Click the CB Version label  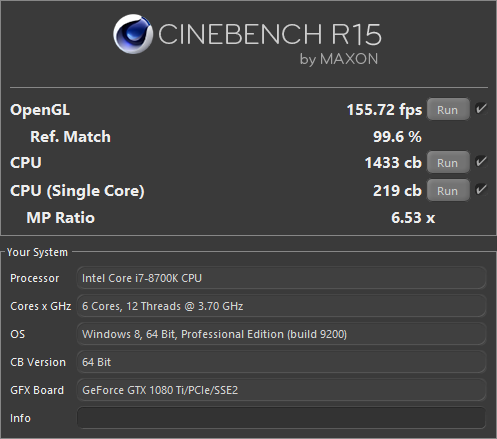[38, 362]
